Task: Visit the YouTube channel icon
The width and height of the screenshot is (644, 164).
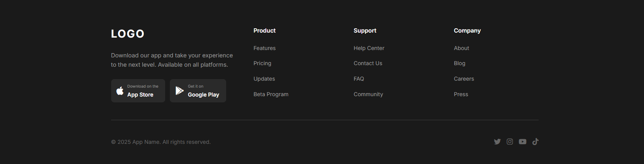Action: point(523,142)
